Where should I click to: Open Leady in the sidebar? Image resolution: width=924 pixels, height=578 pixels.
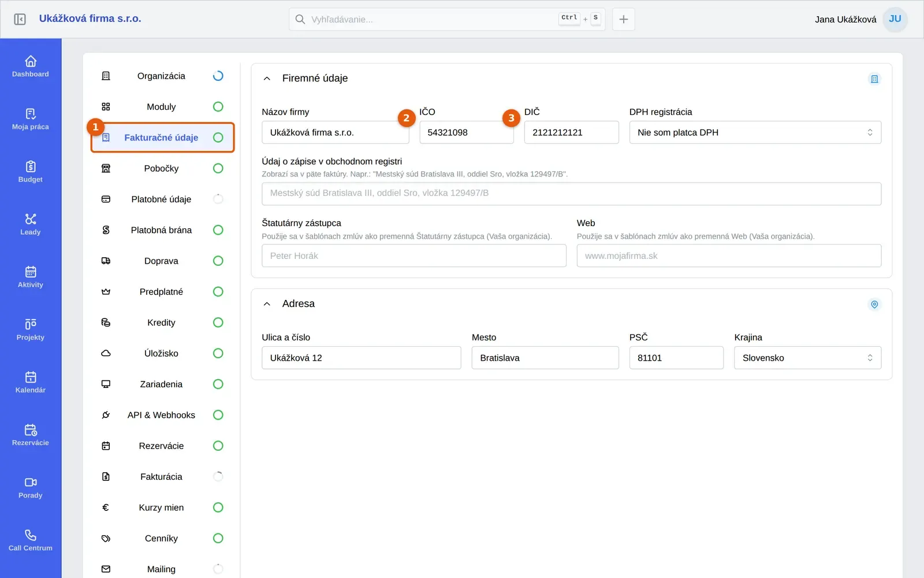pyautogui.click(x=31, y=224)
